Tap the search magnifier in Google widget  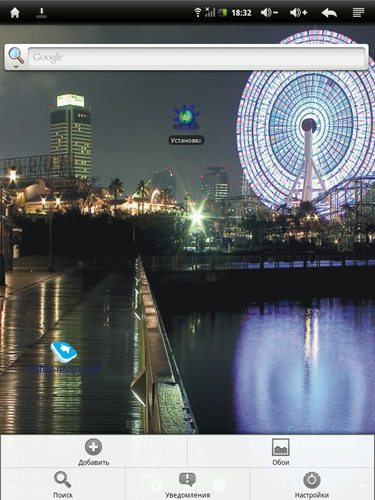pyautogui.click(x=16, y=56)
